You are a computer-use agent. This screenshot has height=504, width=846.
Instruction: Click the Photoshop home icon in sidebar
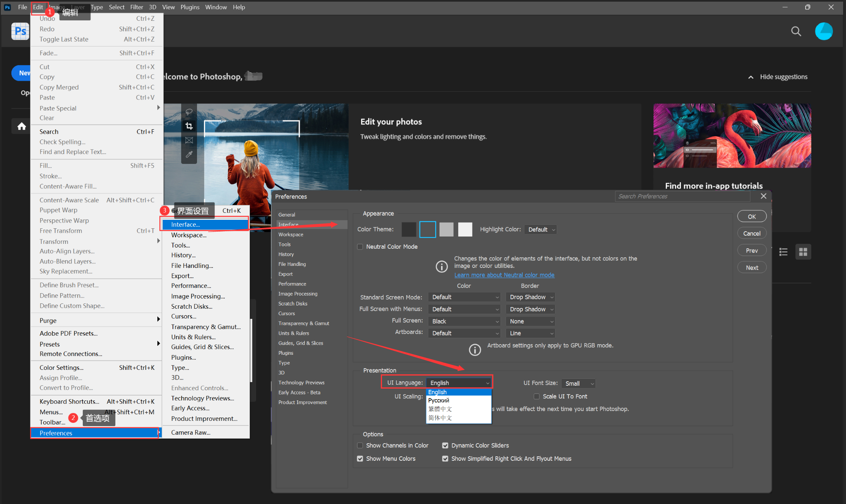click(x=22, y=126)
